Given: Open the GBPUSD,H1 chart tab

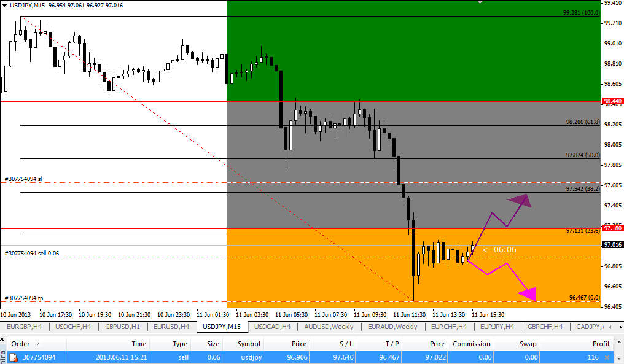Looking at the screenshot, I should (123, 327).
